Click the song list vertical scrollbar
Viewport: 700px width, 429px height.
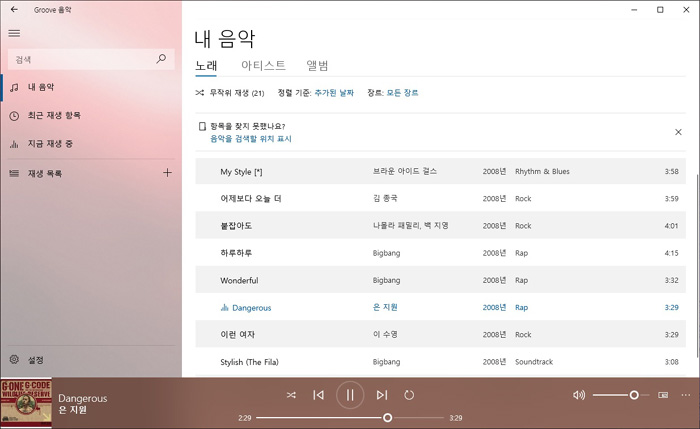(697, 266)
